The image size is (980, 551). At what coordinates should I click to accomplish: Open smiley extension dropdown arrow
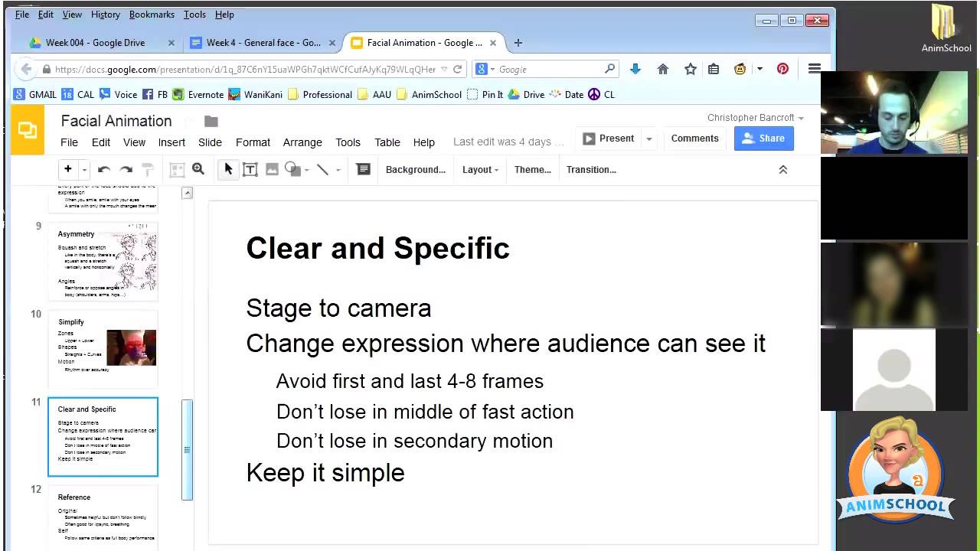point(759,69)
